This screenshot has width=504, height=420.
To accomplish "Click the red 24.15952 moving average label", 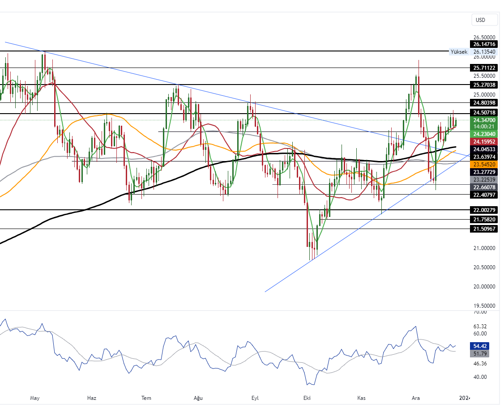I will [x=484, y=141].
